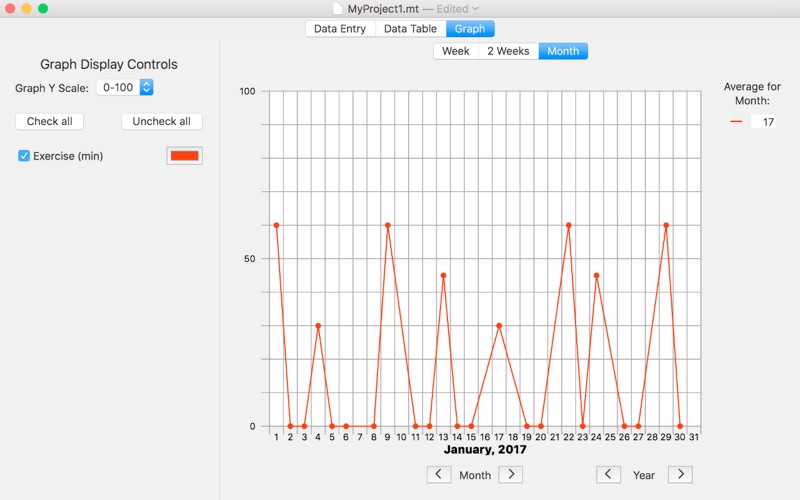The image size is (800, 500).
Task: Click the document icon in title bar
Action: (x=337, y=8)
